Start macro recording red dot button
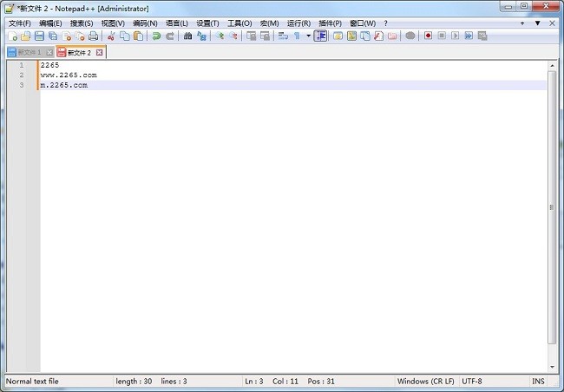Image resolution: width=564 pixels, height=392 pixels. pyautogui.click(x=428, y=36)
